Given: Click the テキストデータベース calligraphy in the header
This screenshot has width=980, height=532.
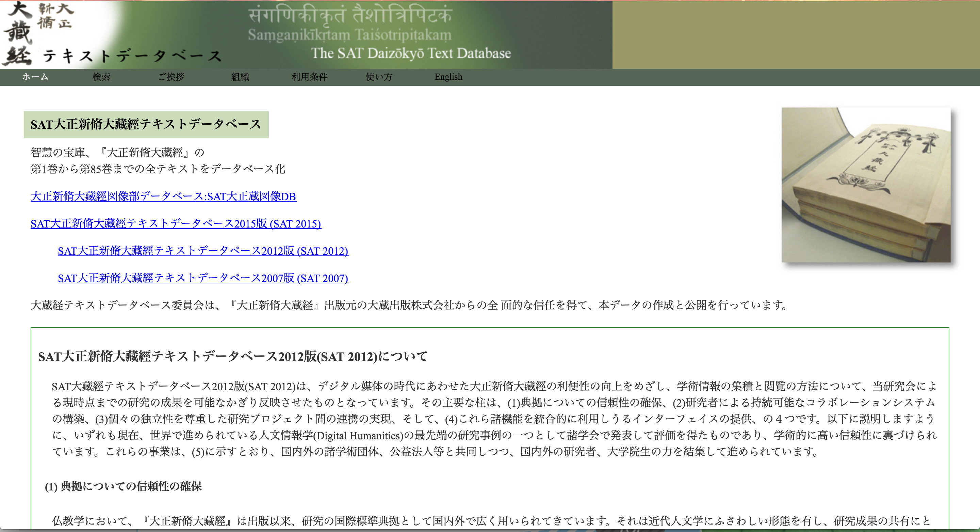Looking at the screenshot, I should pos(132,56).
